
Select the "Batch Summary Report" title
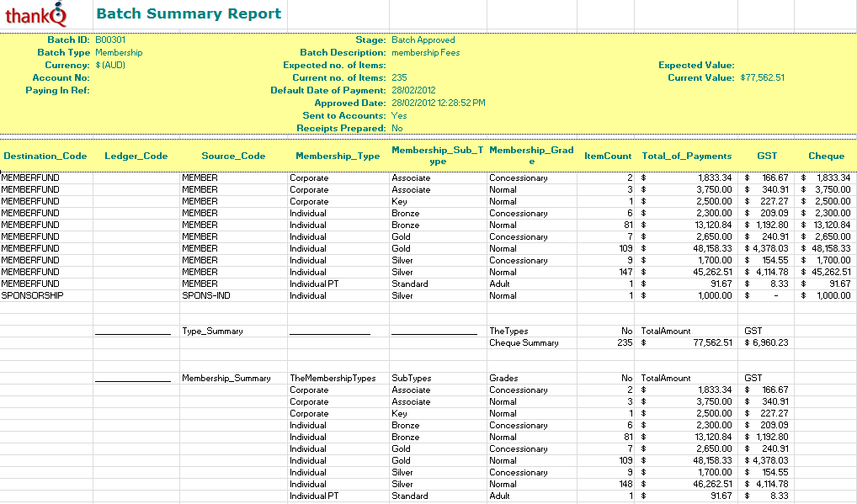(x=189, y=13)
